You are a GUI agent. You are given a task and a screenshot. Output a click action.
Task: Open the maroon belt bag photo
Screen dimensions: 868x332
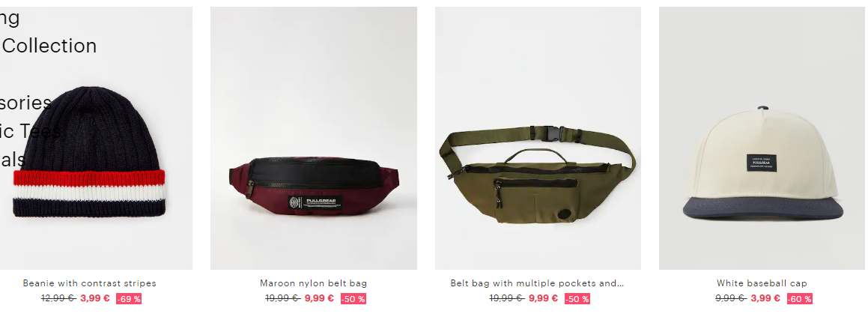[x=313, y=138]
